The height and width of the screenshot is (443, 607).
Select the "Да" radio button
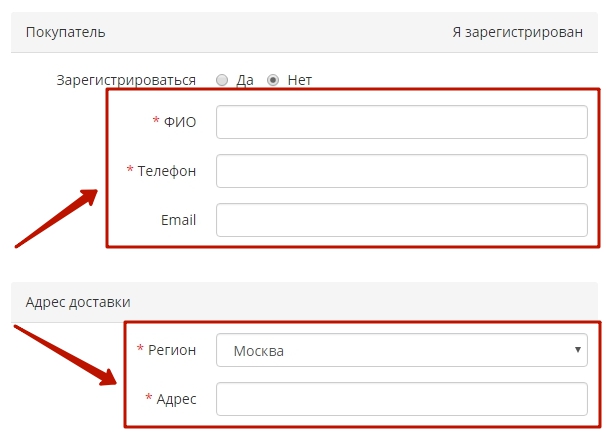pyautogui.click(x=222, y=80)
